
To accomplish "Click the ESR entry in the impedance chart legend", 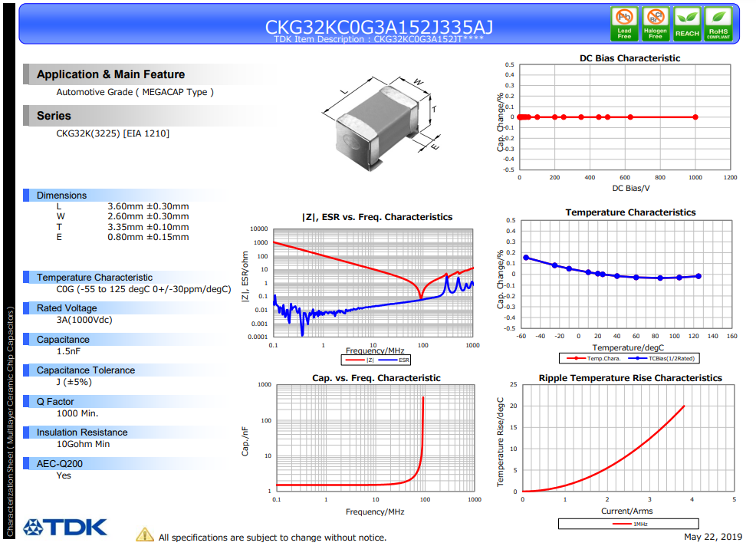I will click(x=394, y=360).
